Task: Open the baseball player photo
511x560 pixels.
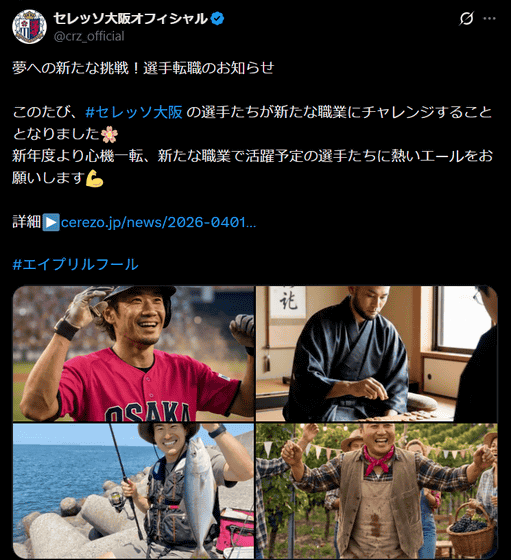Action: tap(133, 354)
